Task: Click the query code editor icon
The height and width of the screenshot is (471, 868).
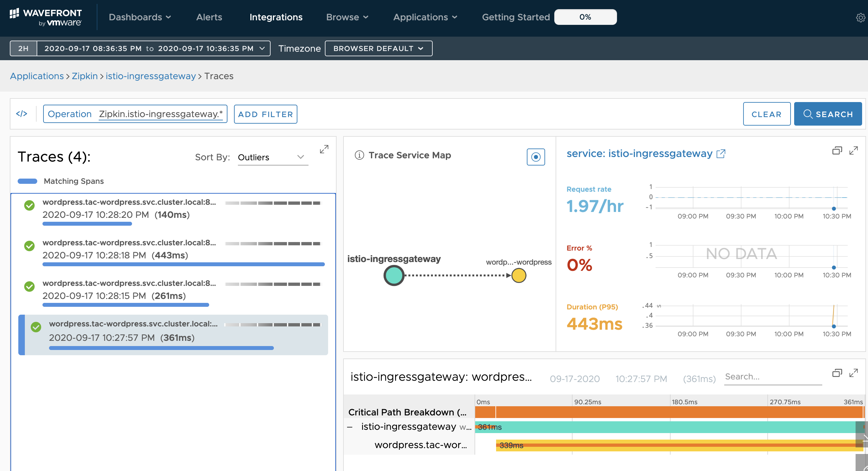Action: [x=22, y=113]
